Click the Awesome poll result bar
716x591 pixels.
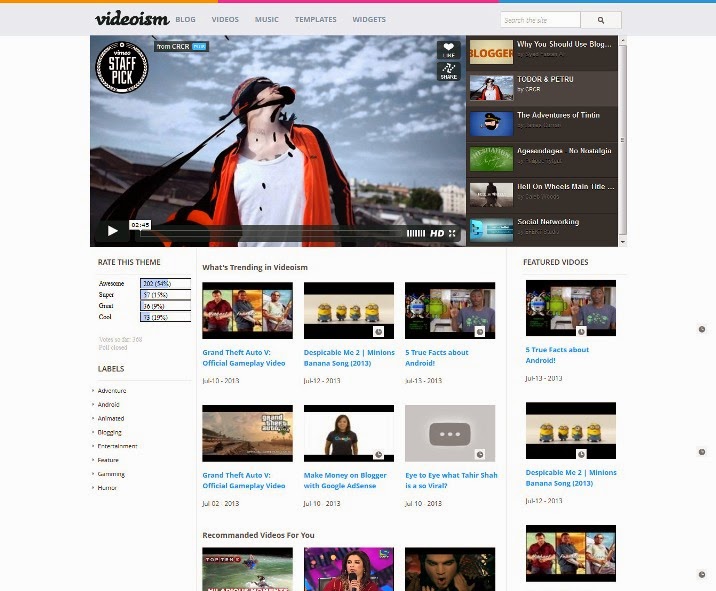tap(165, 284)
